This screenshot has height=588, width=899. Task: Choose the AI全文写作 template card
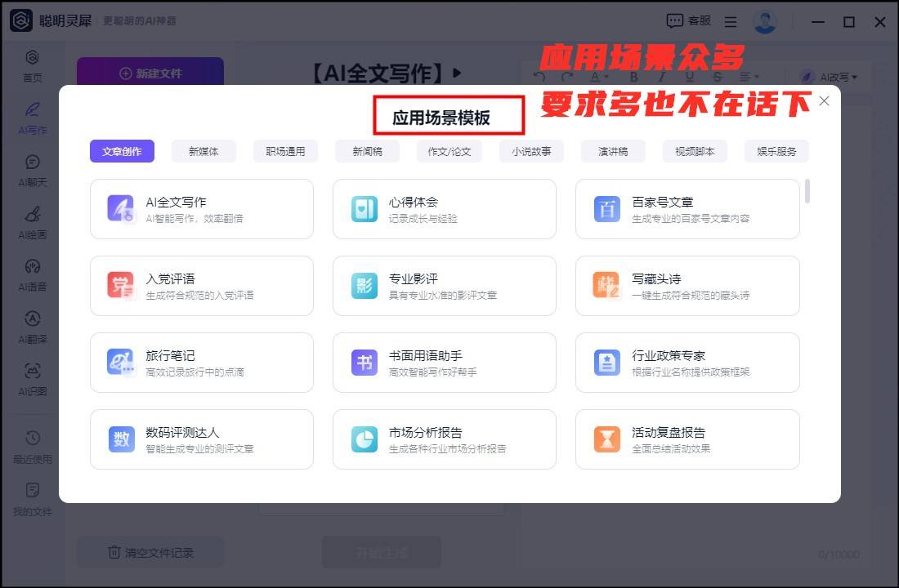202,209
